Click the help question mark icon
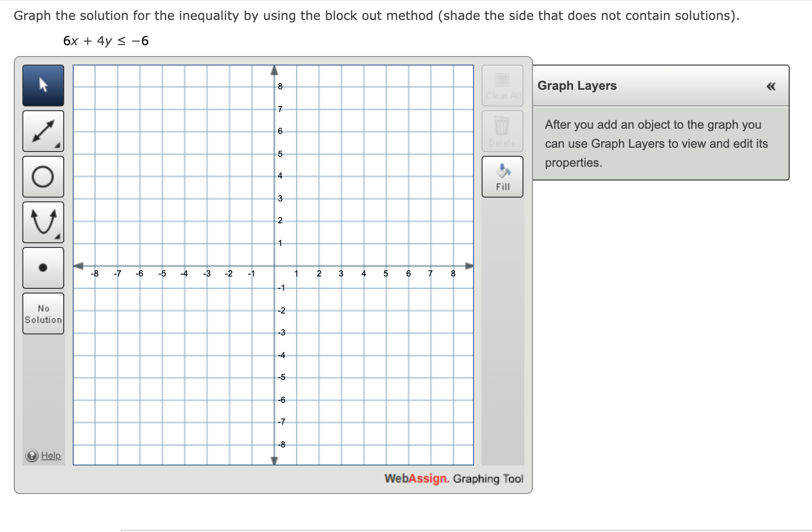The width and height of the screenshot is (812, 532). click(32, 456)
